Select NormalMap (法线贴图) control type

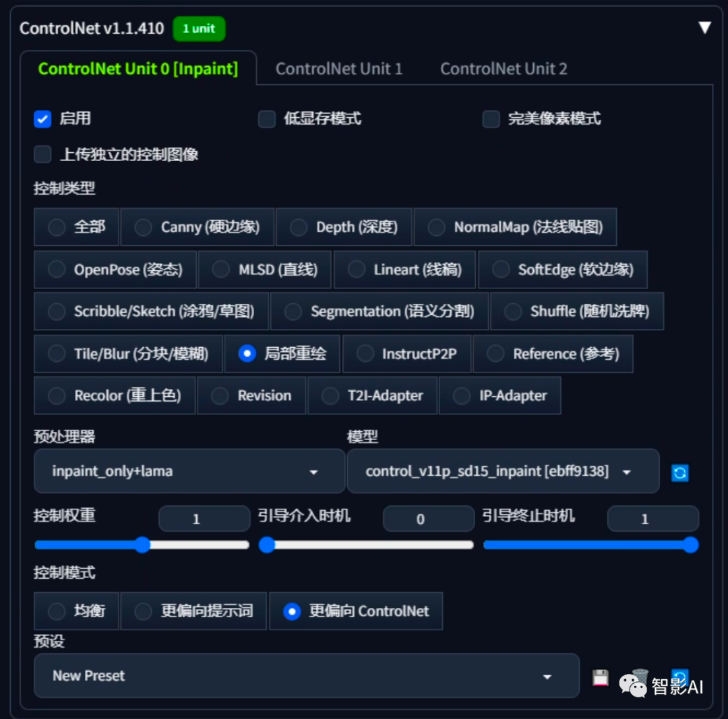point(516,227)
